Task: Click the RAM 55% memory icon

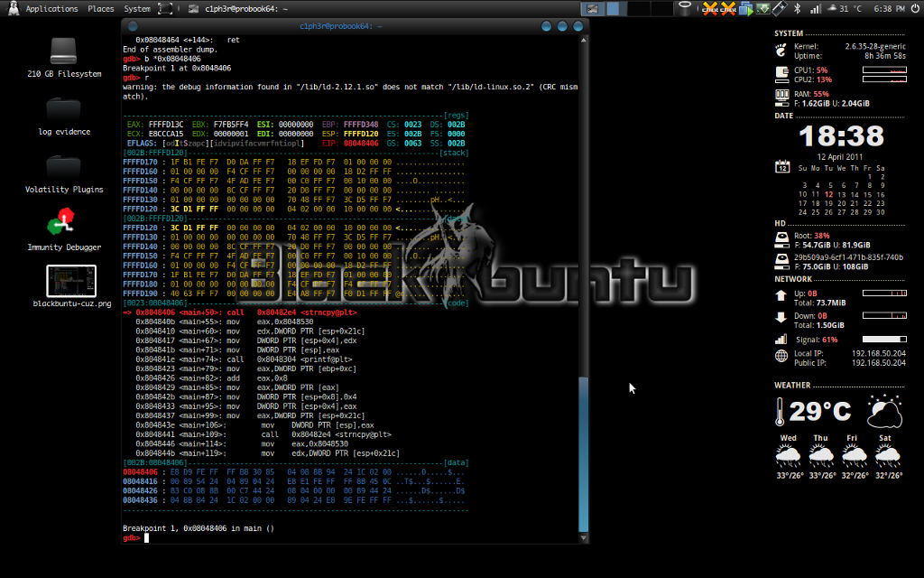Action: click(782, 96)
